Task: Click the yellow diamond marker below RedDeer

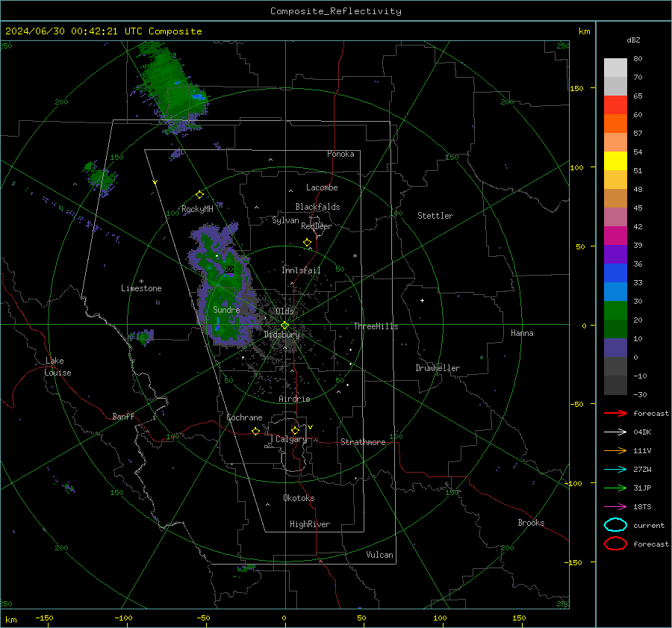Action: coord(307,243)
